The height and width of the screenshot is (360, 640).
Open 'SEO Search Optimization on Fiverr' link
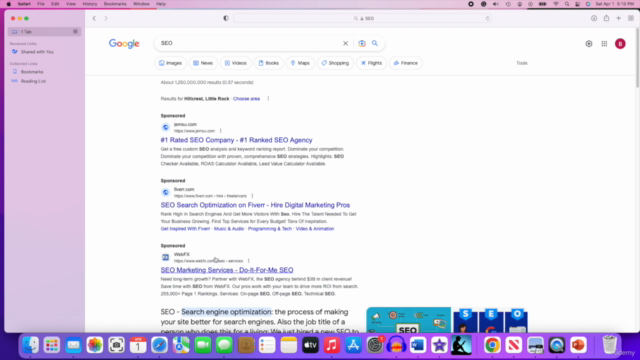pyautogui.click(x=255, y=205)
